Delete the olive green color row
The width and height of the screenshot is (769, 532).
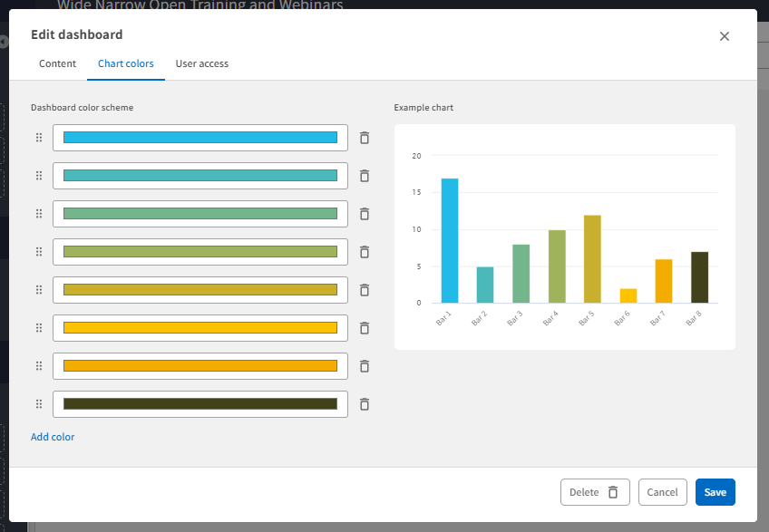point(365,252)
